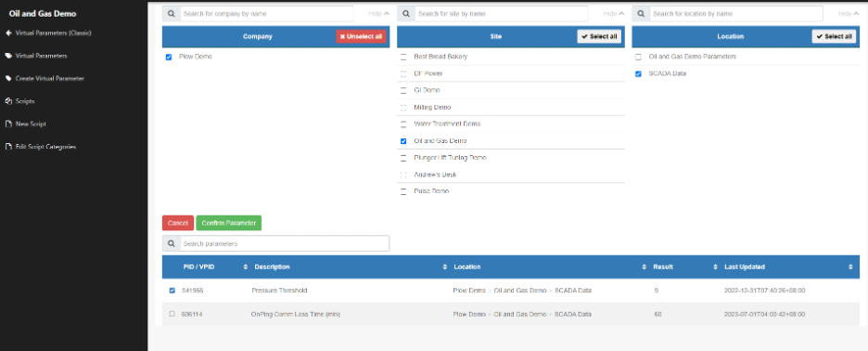
Task: Focus the Search parameters field
Action: coord(285,243)
